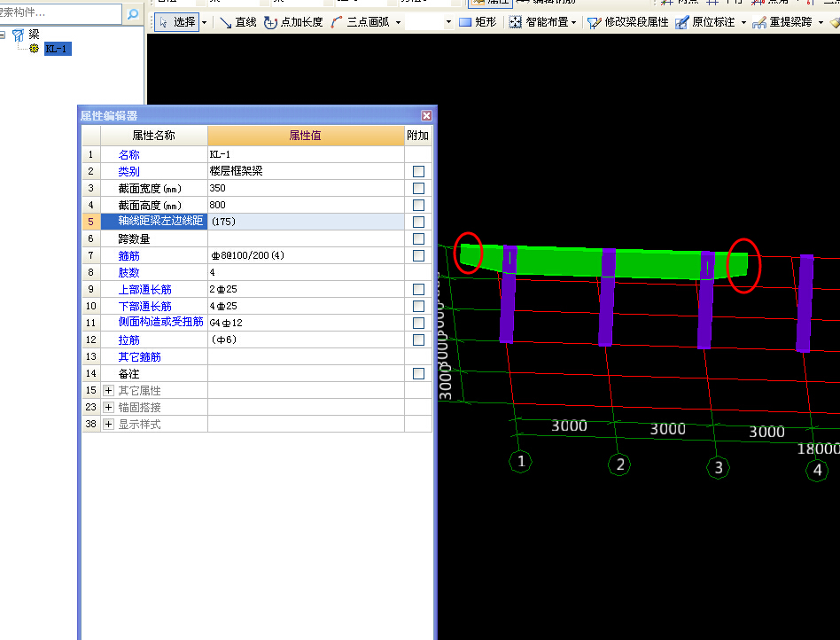Viewport: 840px width, 640px height.
Task: Click 修改梁段属性 modify beam segment tool
Action: click(628, 22)
